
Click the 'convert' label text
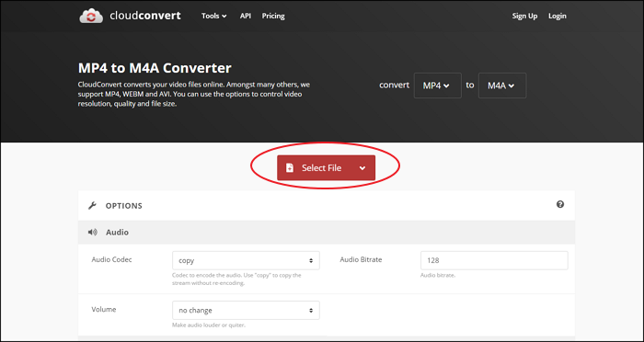[395, 85]
